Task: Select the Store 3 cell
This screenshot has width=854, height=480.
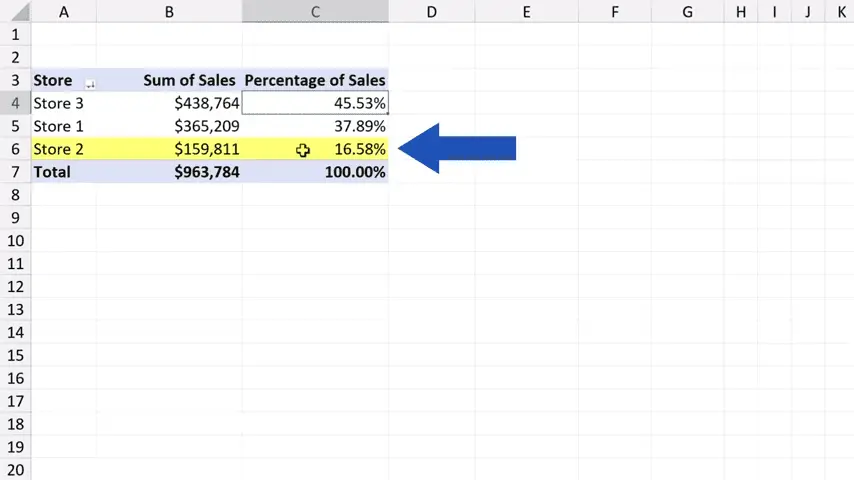Action: pyautogui.click(x=59, y=103)
